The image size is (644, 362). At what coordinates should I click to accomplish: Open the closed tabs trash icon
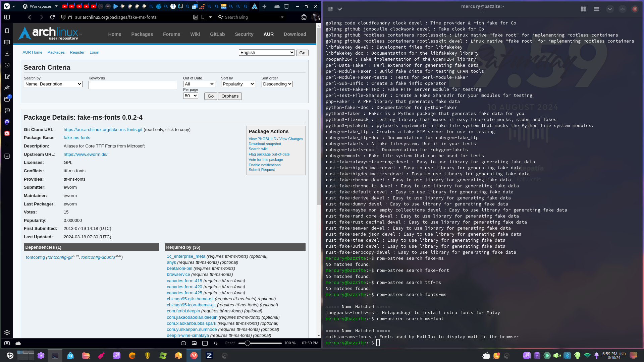(286, 6)
